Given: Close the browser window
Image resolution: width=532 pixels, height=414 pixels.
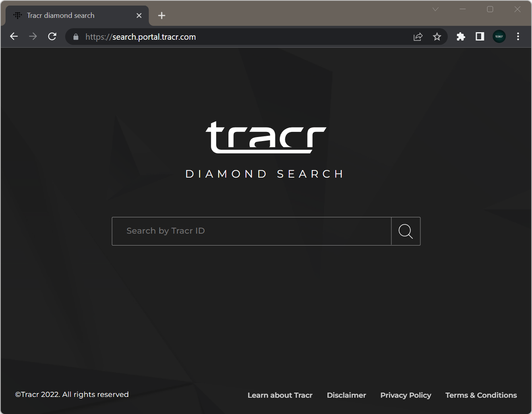Looking at the screenshot, I should point(517,9).
